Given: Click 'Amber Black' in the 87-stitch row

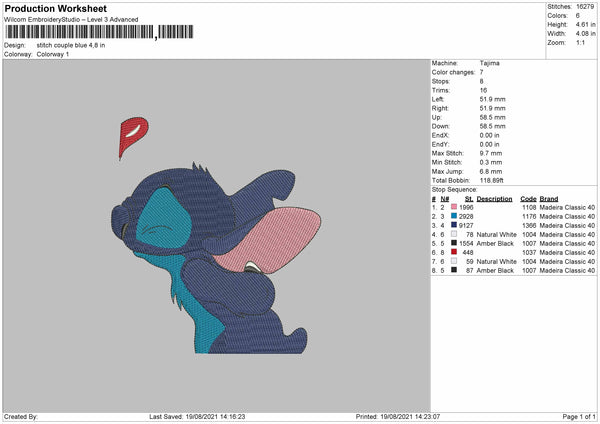Looking at the screenshot, I should [495, 271].
